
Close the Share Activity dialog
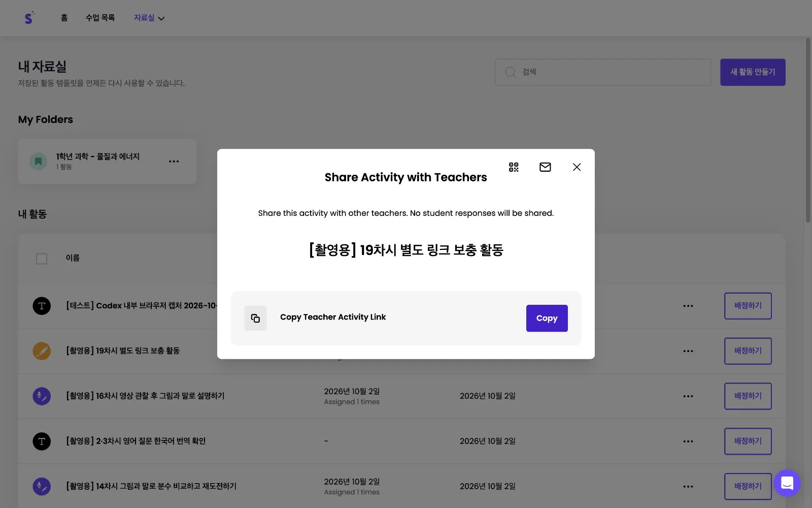click(x=577, y=167)
